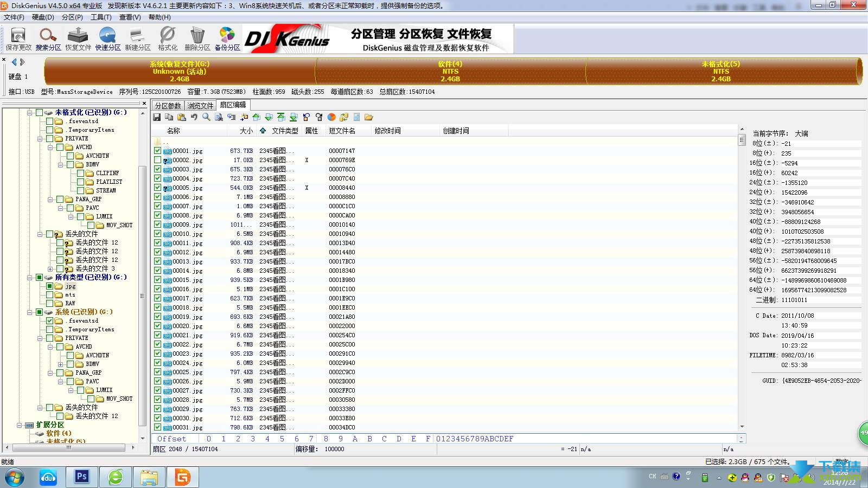The image size is (868, 488).
Task: Open the 恢复文件 tool
Action: (78, 39)
